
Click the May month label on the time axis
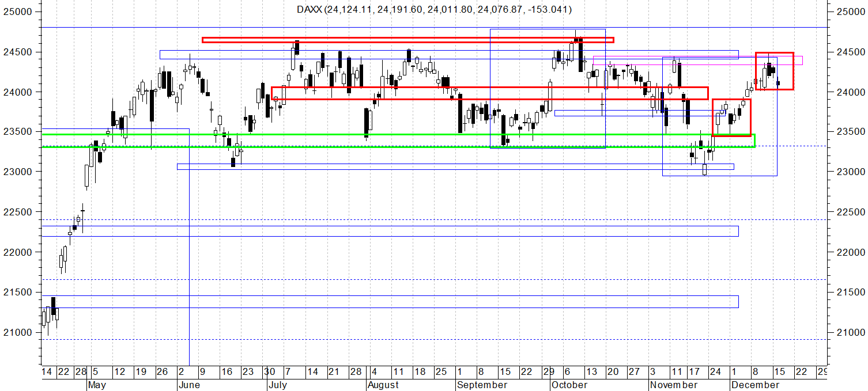point(96,385)
